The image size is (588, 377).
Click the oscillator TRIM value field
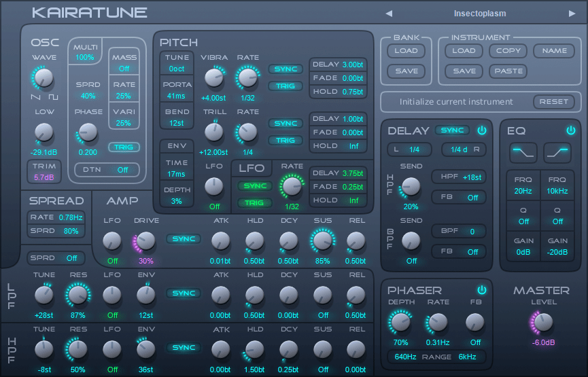point(44,172)
